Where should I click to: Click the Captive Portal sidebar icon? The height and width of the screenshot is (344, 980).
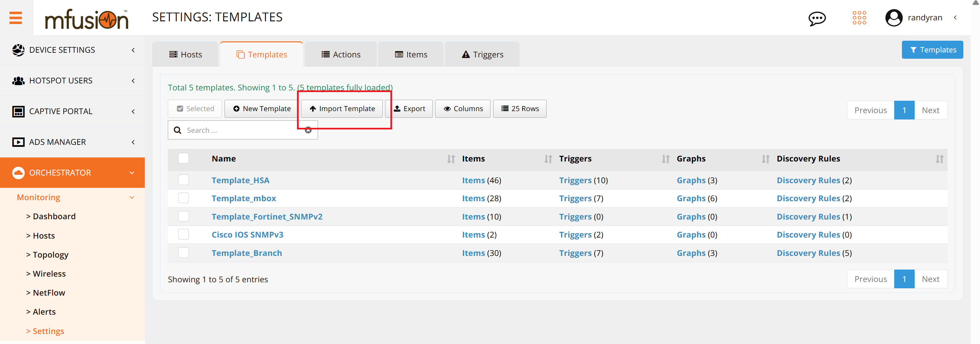[x=18, y=111]
